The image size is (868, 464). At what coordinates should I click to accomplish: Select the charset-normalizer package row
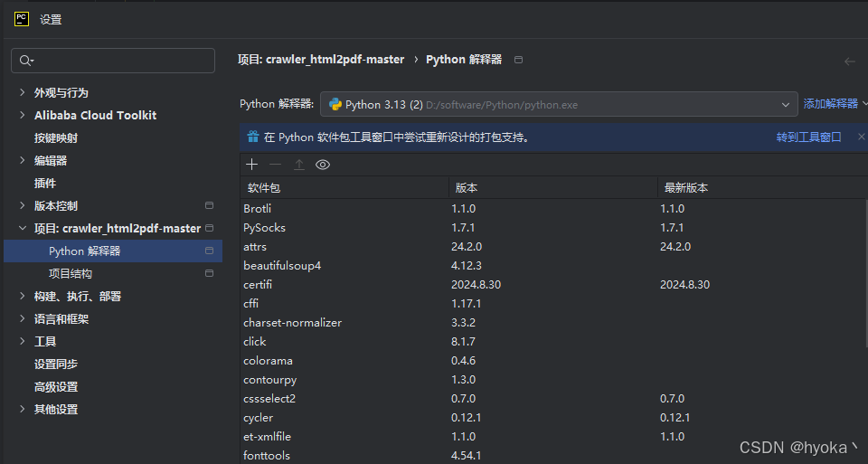coord(552,322)
